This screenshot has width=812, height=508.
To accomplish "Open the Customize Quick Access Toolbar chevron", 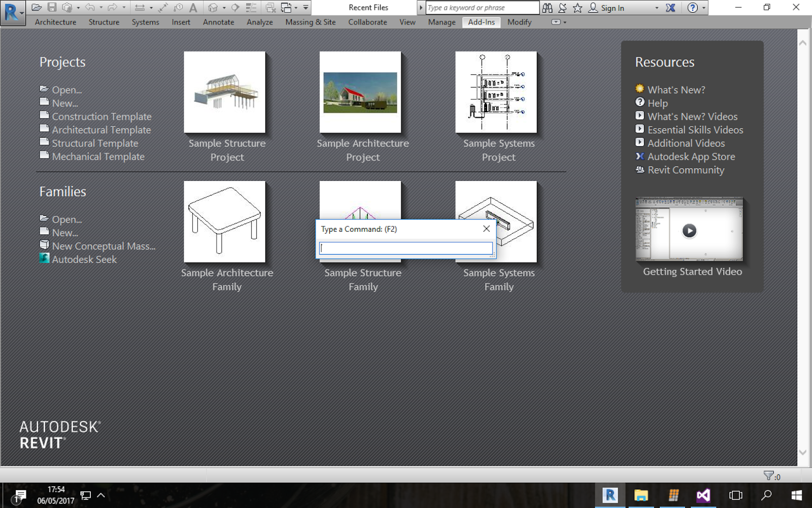I will pyautogui.click(x=305, y=7).
